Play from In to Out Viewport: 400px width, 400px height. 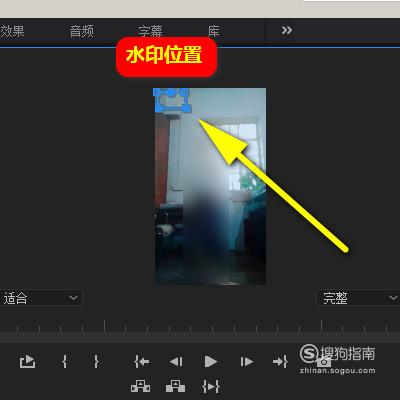coord(211,387)
